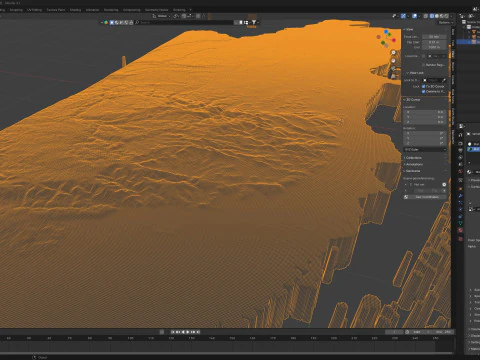Screen dimensions: 480x360
Task: Toggle camera view icon in the viewport
Action: [x=393, y=68]
